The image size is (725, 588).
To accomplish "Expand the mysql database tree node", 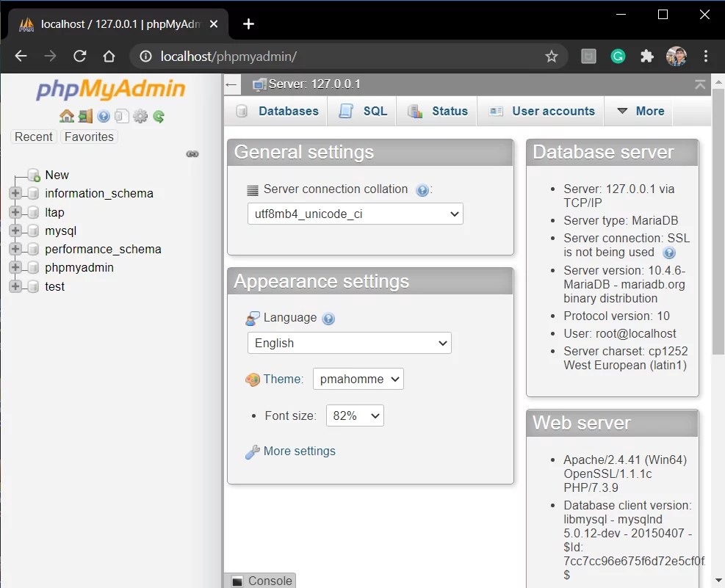I will click(15, 231).
